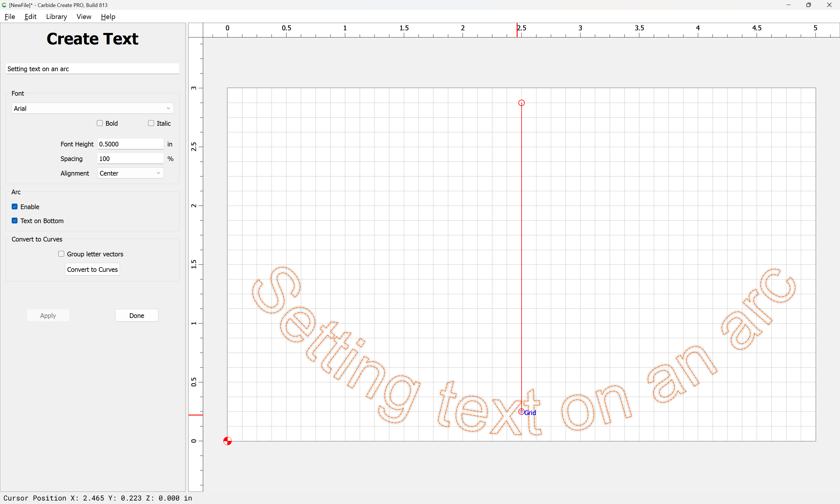Image resolution: width=840 pixels, height=504 pixels.
Task: Restore down the application window
Action: pyautogui.click(x=808, y=5)
